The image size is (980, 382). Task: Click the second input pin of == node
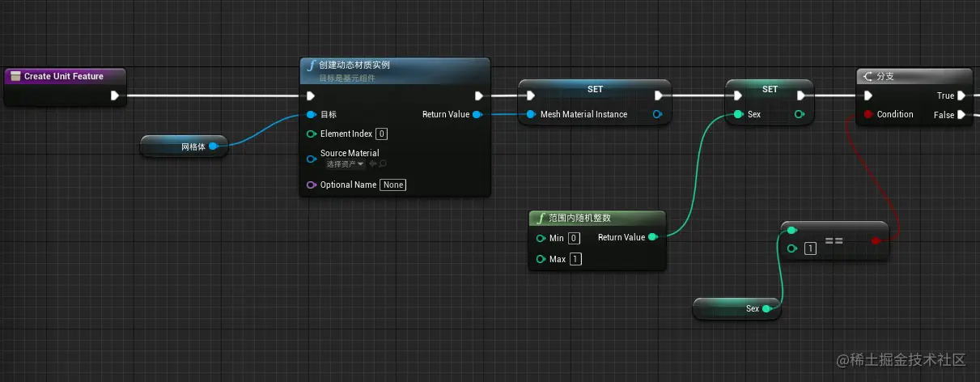coord(792,248)
